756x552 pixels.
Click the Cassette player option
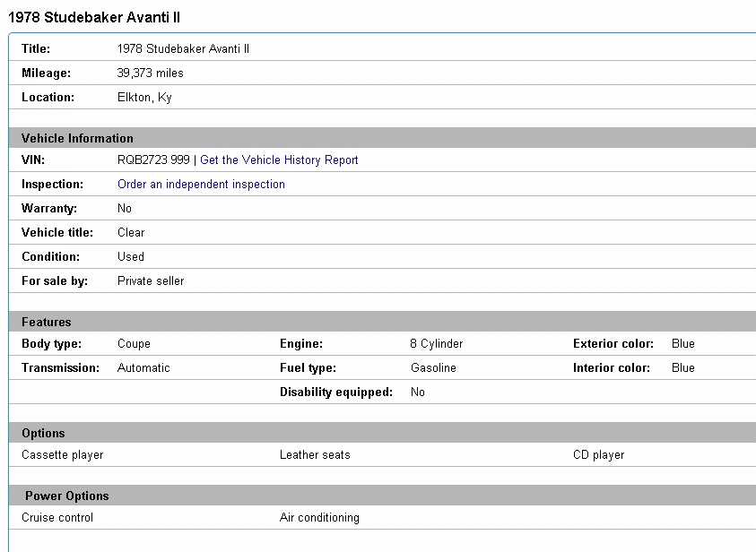(63, 455)
